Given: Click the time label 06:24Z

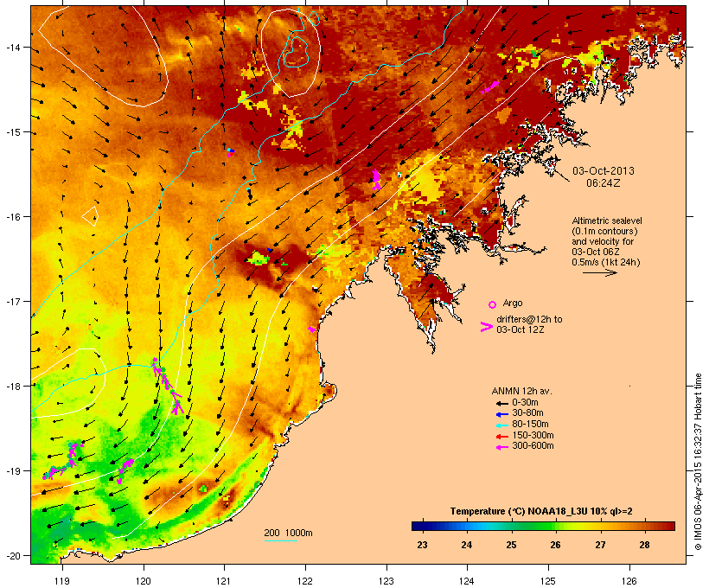Looking at the screenshot, I should [x=604, y=183].
